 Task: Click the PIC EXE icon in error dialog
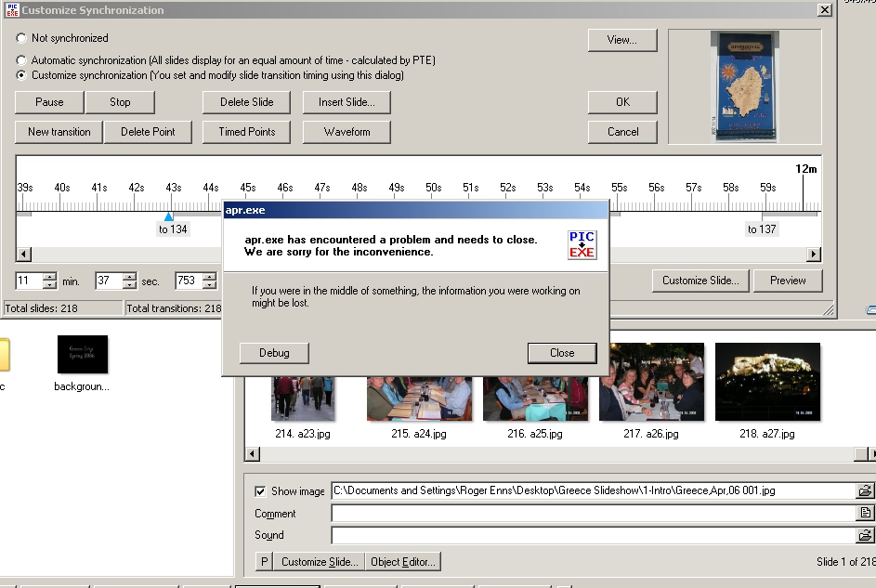[582, 245]
